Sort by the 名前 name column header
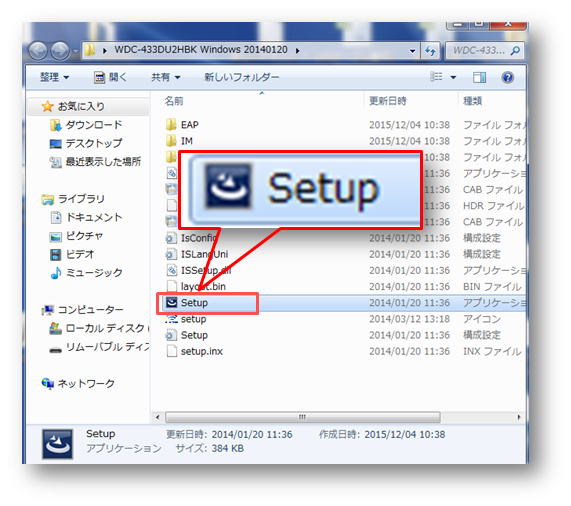 174,101
